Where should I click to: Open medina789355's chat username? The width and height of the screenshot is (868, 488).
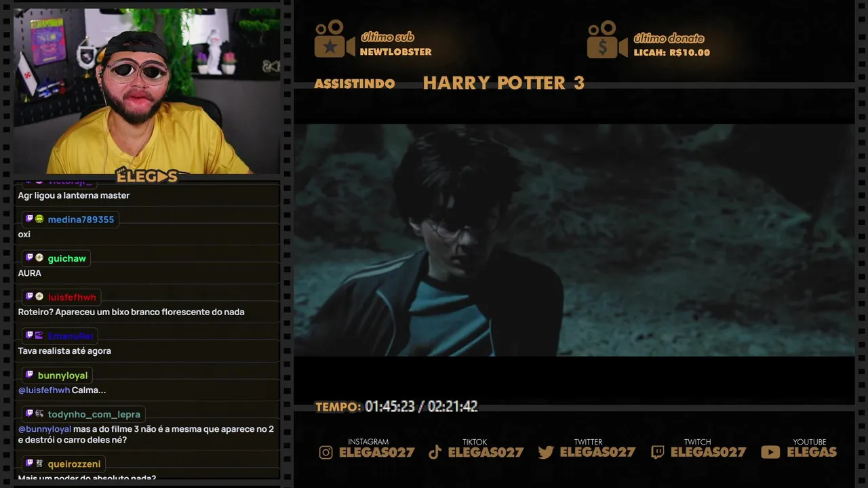pyautogui.click(x=81, y=220)
